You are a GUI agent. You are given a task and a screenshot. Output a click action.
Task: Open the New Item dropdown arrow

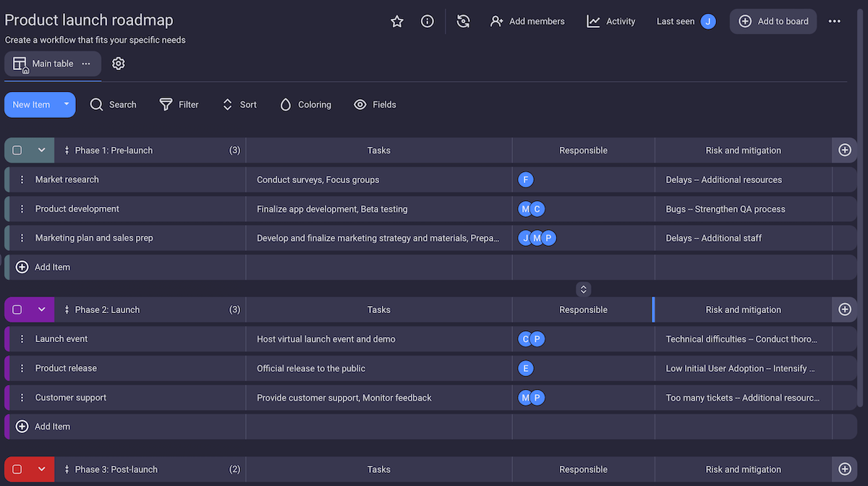(x=65, y=104)
